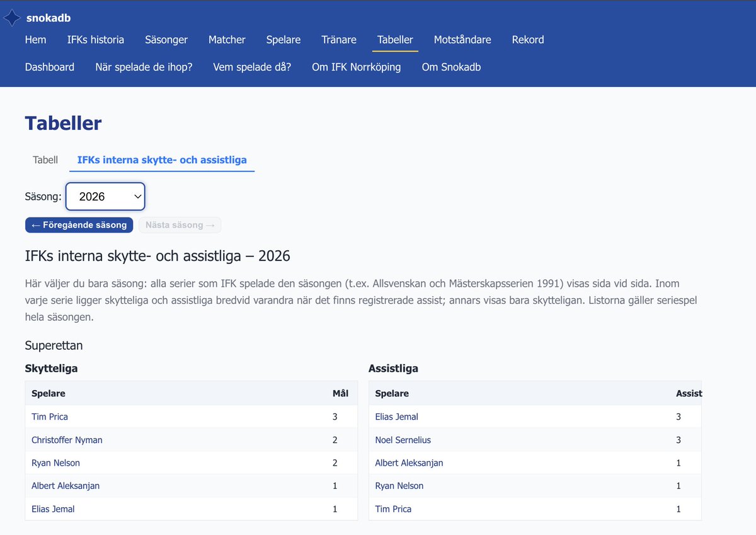The width and height of the screenshot is (756, 535).
Task: Click the disabled Nästa säsong button
Action: click(x=180, y=225)
